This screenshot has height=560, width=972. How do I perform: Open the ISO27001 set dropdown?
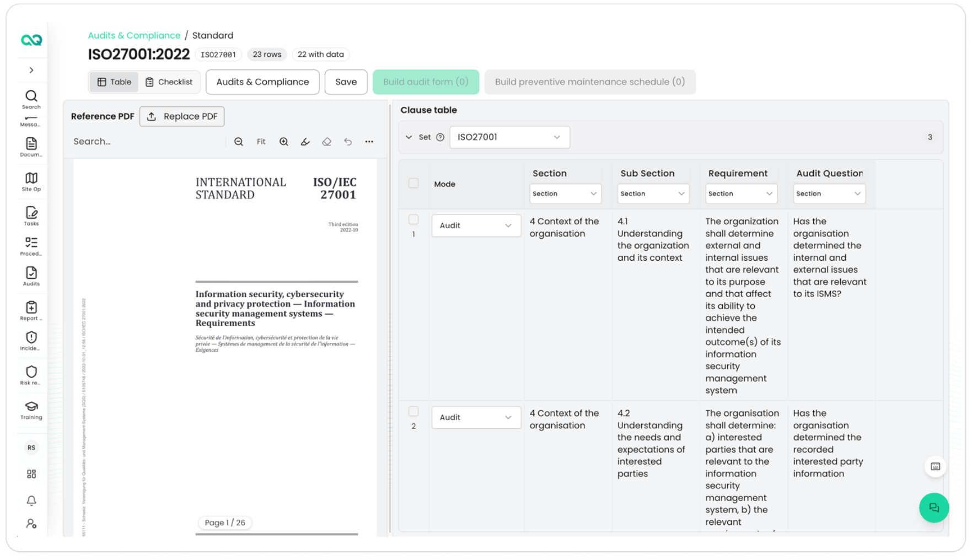[509, 137]
